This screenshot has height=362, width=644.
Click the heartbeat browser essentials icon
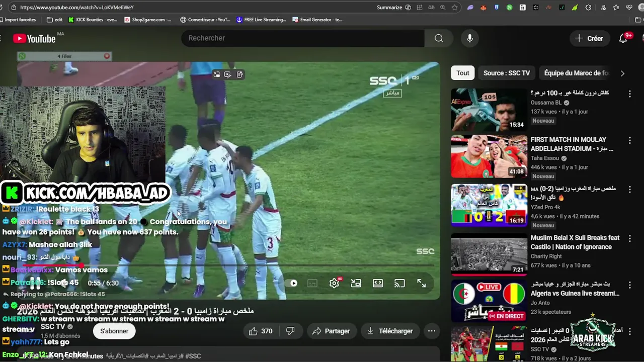629,8
